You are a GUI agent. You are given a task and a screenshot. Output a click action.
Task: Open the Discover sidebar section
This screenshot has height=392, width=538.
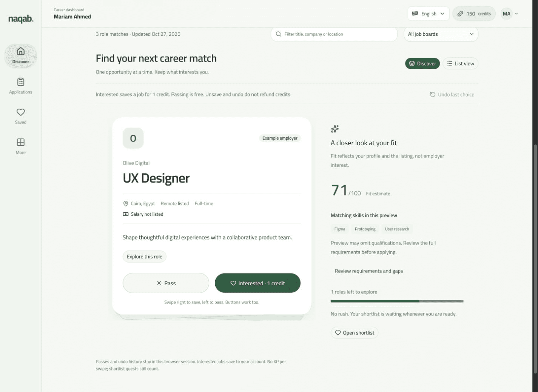(21, 56)
